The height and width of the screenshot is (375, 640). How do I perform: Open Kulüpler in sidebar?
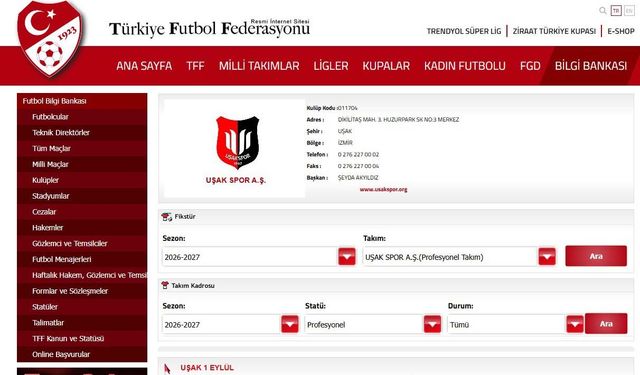click(x=82, y=180)
